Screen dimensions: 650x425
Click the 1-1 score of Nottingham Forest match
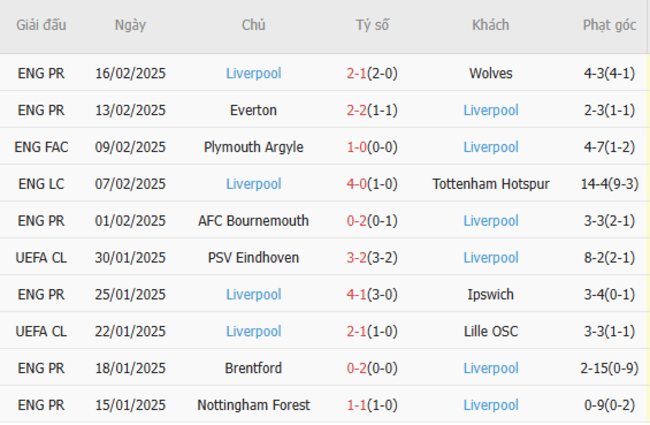tap(357, 406)
